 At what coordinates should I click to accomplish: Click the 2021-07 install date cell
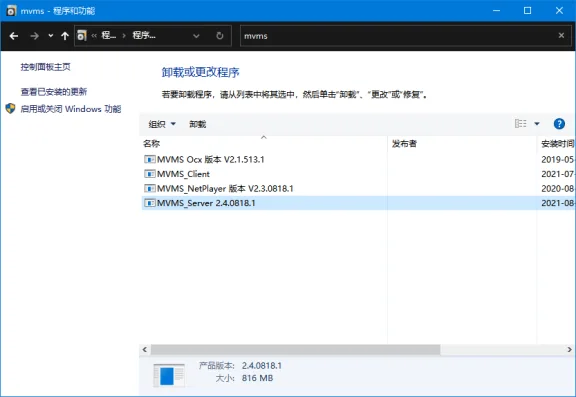click(x=557, y=174)
